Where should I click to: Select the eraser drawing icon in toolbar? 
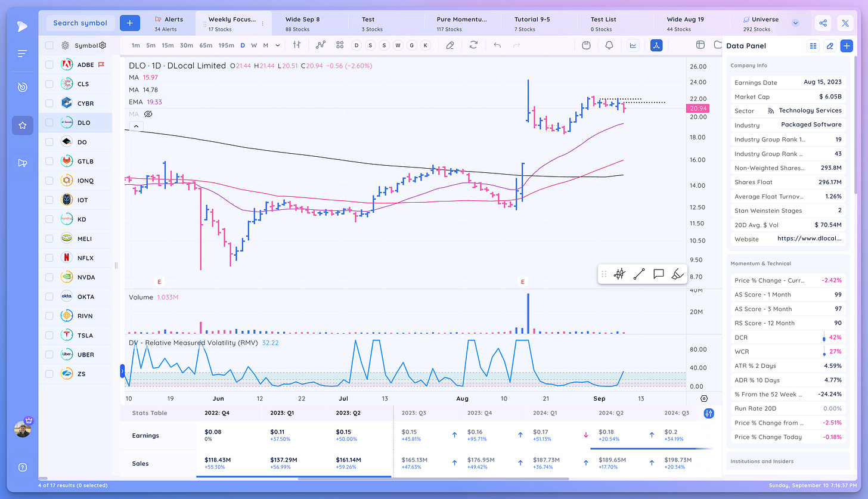point(450,45)
